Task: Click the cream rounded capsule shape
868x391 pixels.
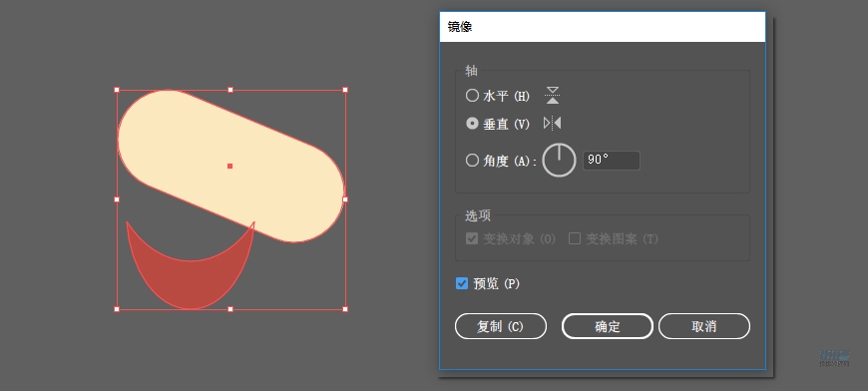Action: [x=230, y=166]
